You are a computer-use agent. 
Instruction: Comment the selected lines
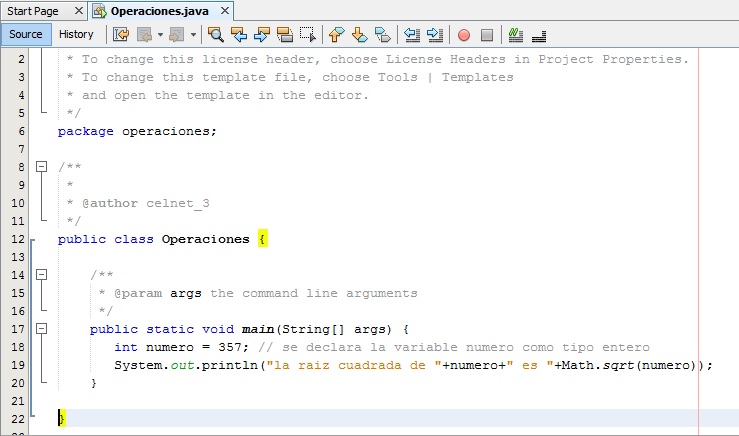click(516, 35)
